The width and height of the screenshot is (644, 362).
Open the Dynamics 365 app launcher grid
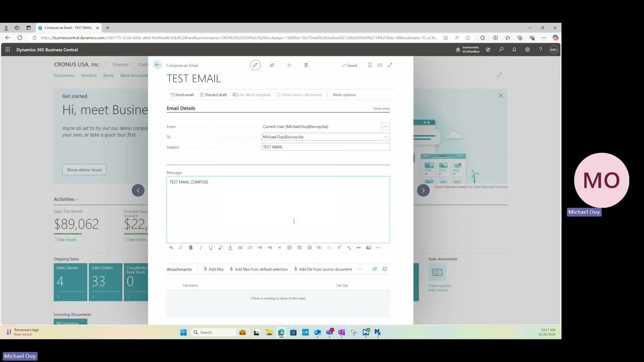pyautogui.click(x=8, y=49)
